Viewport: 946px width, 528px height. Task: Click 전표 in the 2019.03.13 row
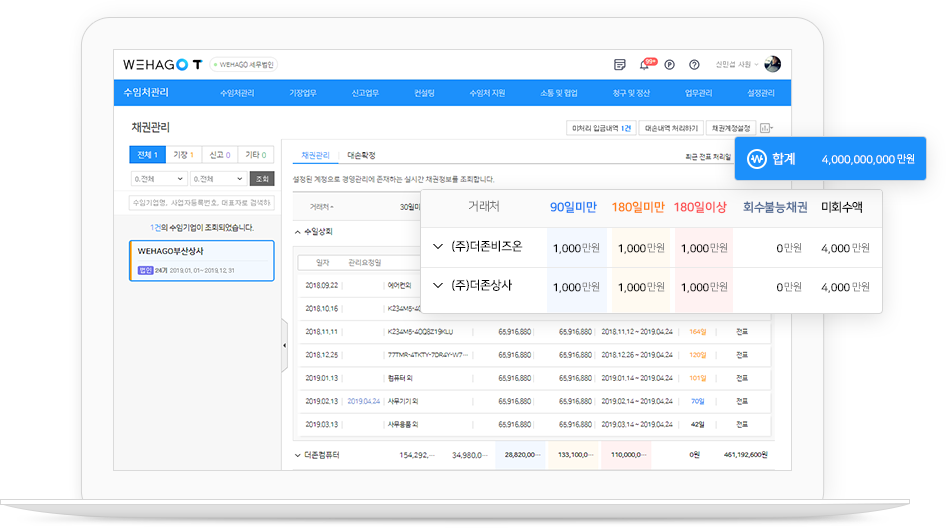point(742,425)
